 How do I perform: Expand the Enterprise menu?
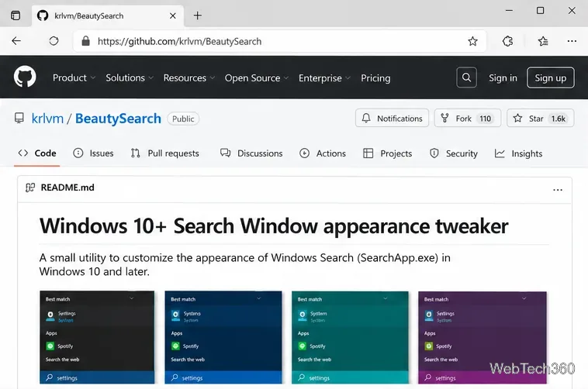click(x=324, y=77)
